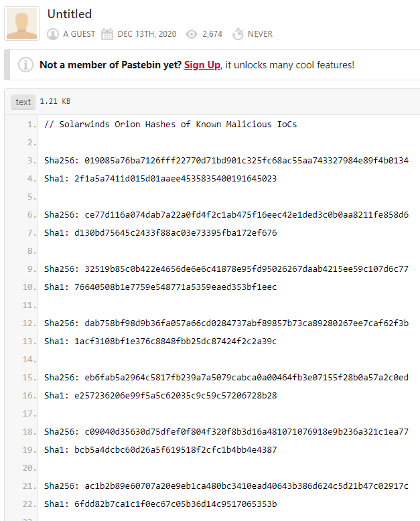Click the eye icon for view count
Image resolution: width=420 pixels, height=521 pixels.
pyautogui.click(x=192, y=34)
